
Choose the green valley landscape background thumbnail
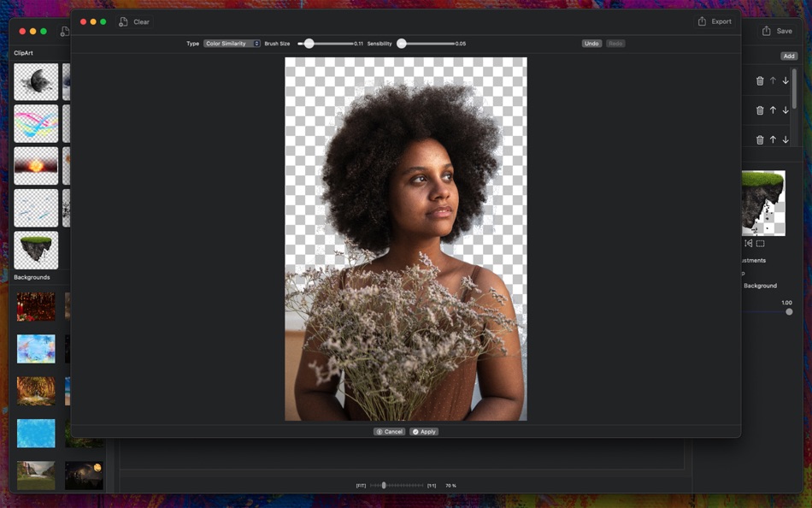coord(36,476)
